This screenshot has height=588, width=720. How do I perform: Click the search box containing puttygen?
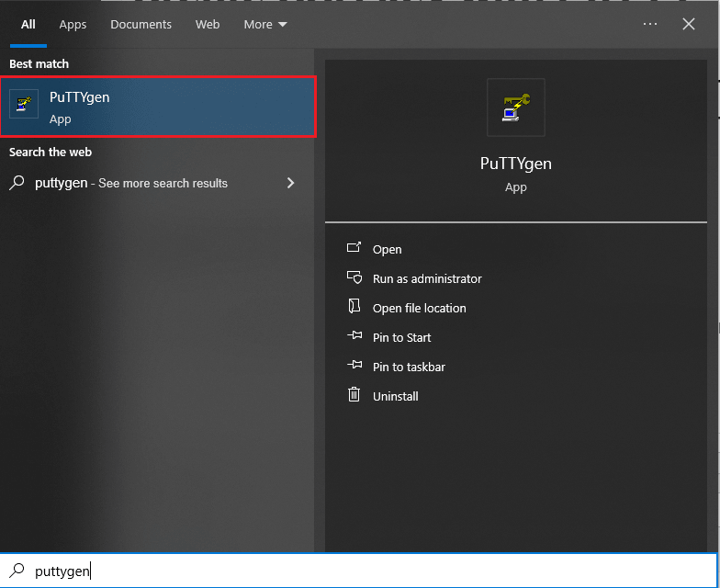[x=358, y=571]
